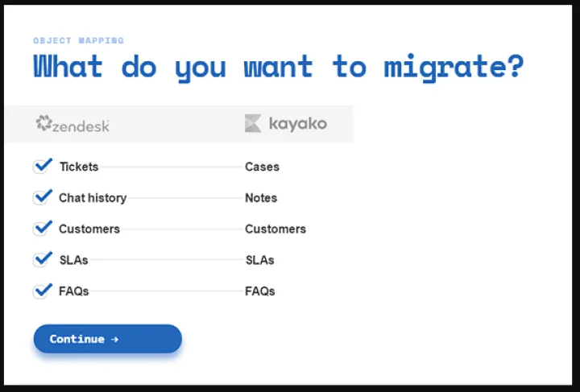Uncheck the FAQs checkbox
Image resolution: width=580 pixels, height=392 pixels.
tap(41, 291)
